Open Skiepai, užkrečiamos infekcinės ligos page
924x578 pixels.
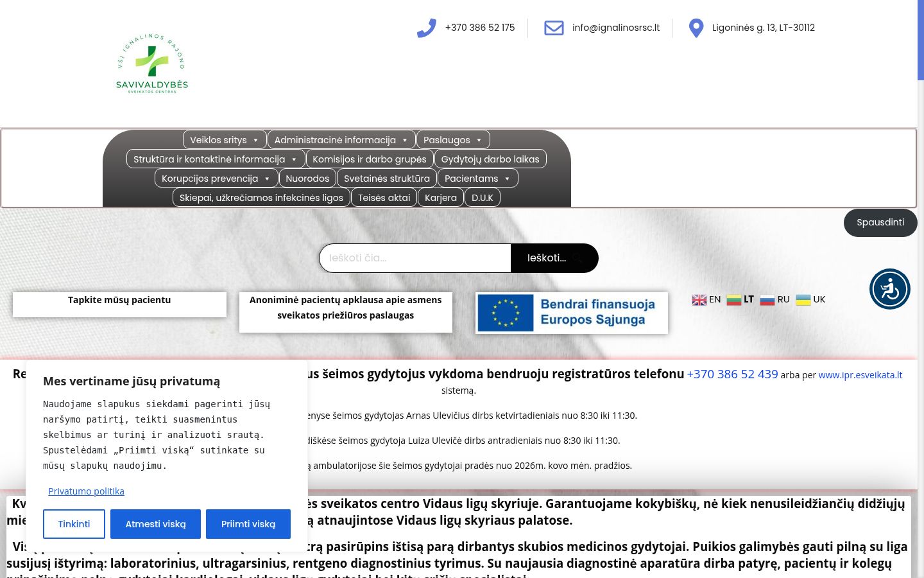(x=261, y=198)
